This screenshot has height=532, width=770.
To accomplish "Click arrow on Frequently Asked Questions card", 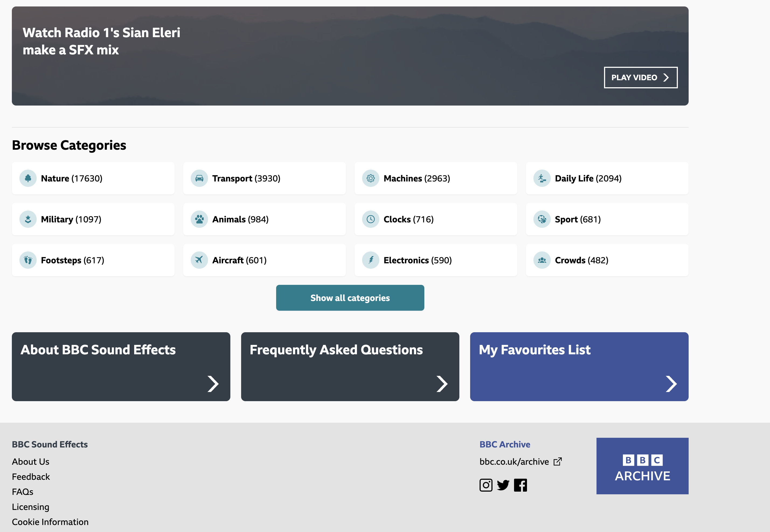I will (442, 384).
